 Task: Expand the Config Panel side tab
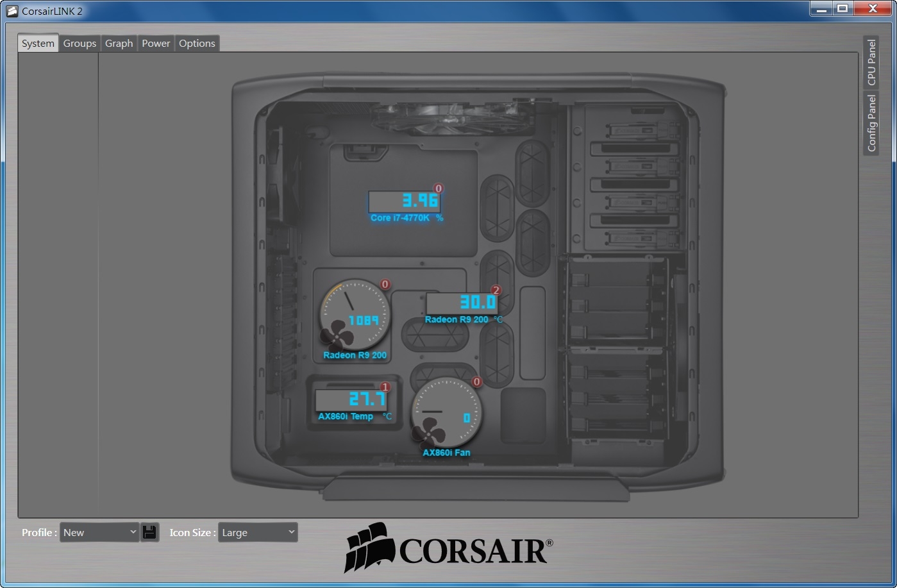tap(871, 122)
